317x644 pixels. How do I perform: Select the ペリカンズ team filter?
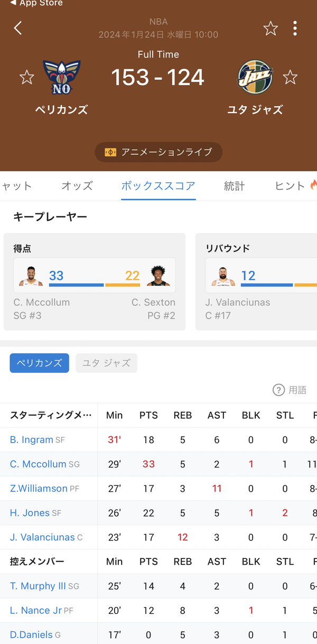[x=39, y=363]
